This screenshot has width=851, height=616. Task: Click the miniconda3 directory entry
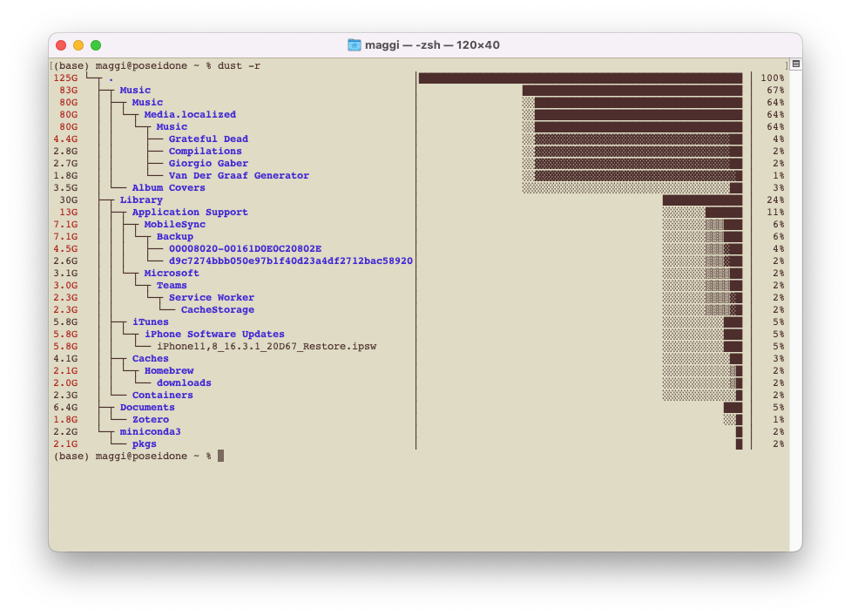150,432
